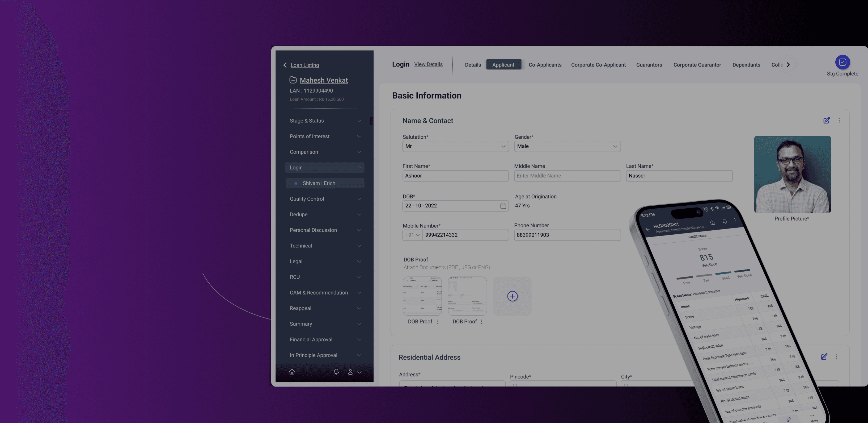This screenshot has width=868, height=423.
Task: Expand Stage & Status in sidebar
Action: 324,121
